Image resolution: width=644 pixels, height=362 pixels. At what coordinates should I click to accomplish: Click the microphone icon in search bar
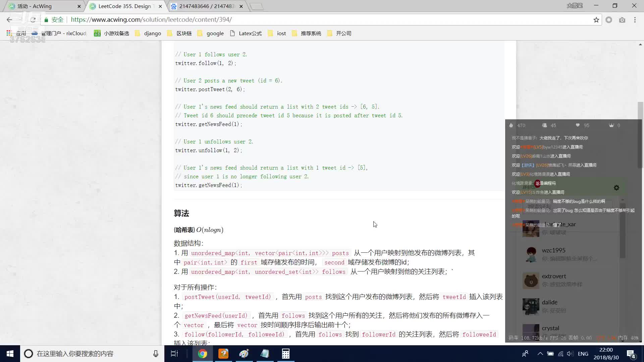point(156,354)
